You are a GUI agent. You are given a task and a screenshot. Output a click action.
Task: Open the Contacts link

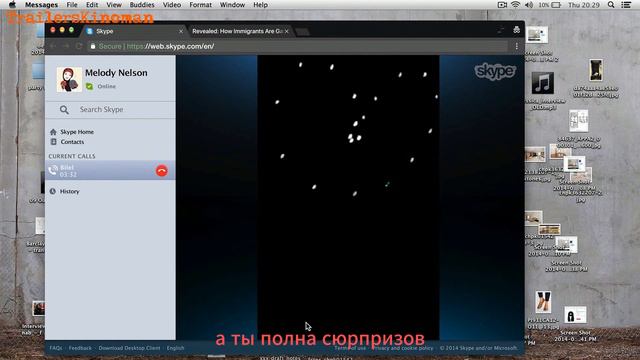pos(72,142)
